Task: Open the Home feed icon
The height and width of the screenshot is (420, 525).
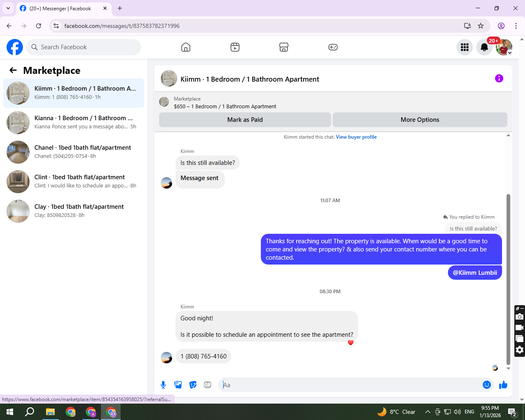Action: click(186, 47)
